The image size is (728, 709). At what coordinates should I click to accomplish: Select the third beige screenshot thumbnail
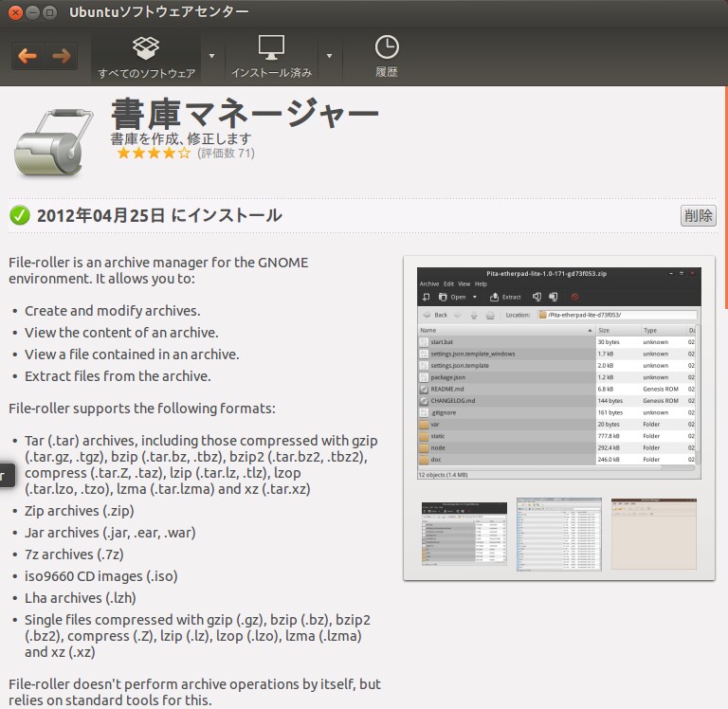(654, 534)
